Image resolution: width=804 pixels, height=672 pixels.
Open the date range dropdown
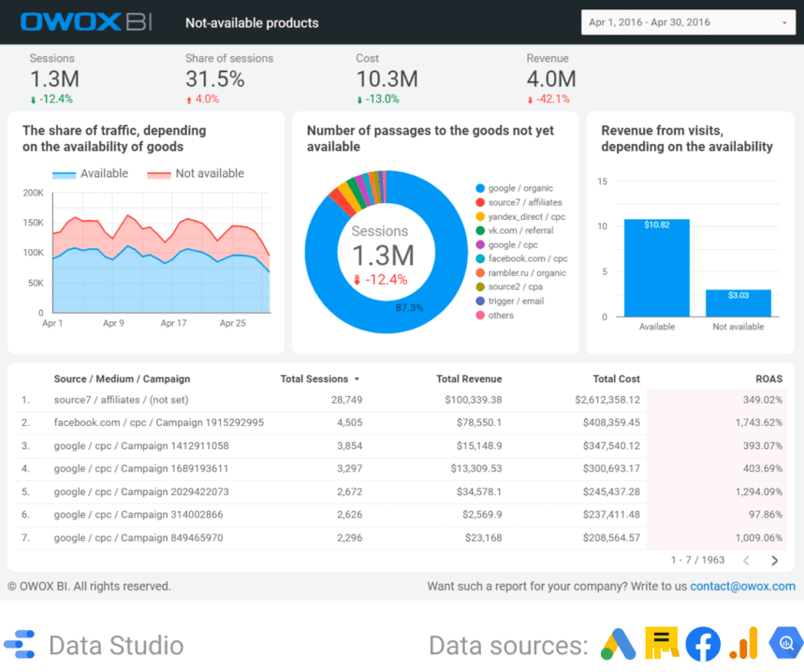(687, 22)
